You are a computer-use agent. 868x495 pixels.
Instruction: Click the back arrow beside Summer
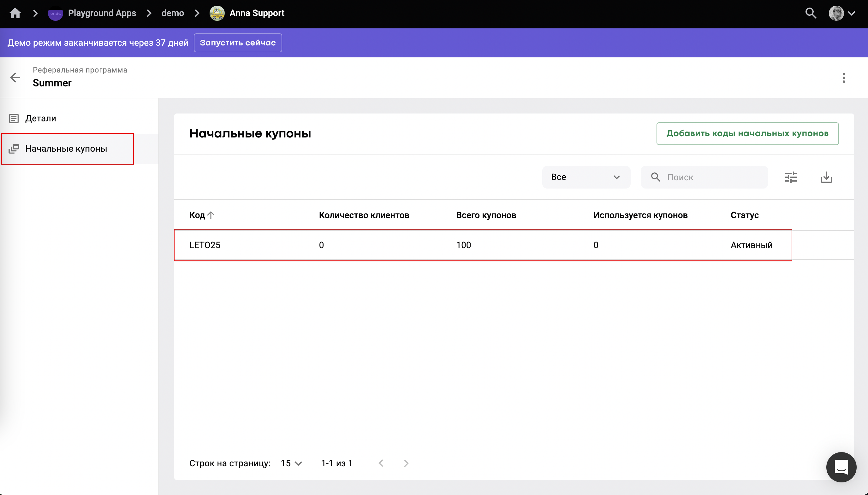click(15, 78)
